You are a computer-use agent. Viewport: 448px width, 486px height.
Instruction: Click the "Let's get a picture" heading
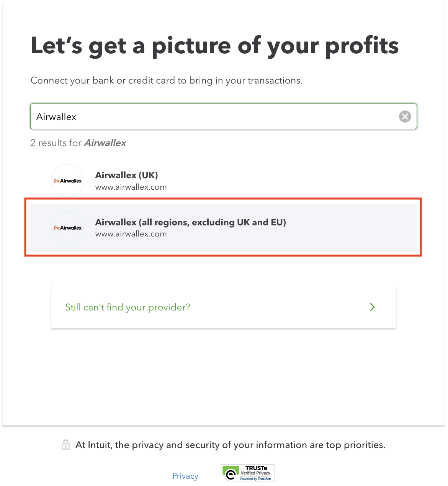pos(214,46)
